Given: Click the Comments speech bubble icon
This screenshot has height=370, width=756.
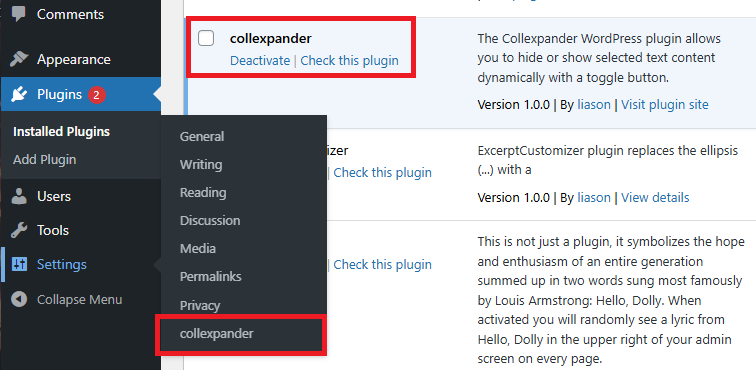Looking at the screenshot, I should click(x=19, y=14).
